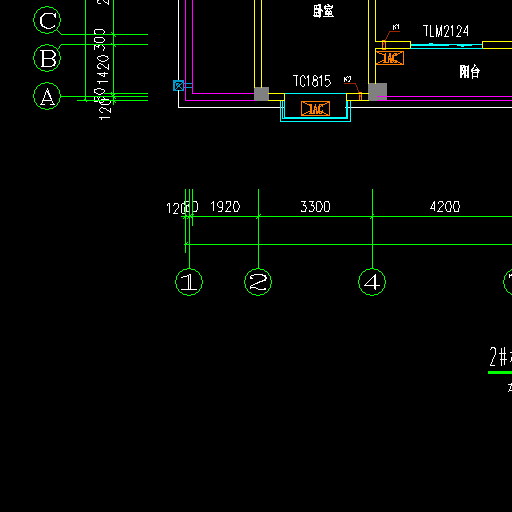Select the gray column right of TC1815

tap(377, 92)
